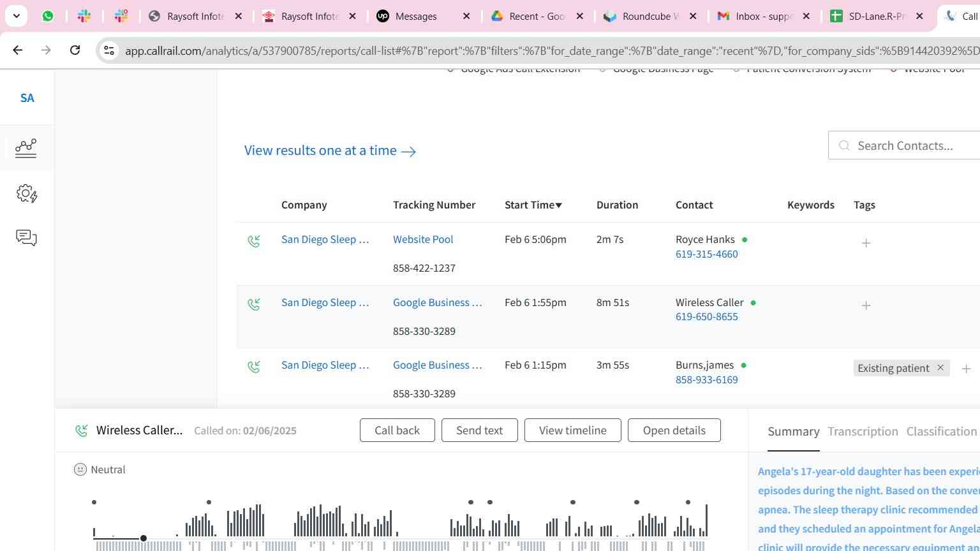Open Google Business tracking link for Feb 6 1:15pm call
The width and height of the screenshot is (980, 551).
438,365
